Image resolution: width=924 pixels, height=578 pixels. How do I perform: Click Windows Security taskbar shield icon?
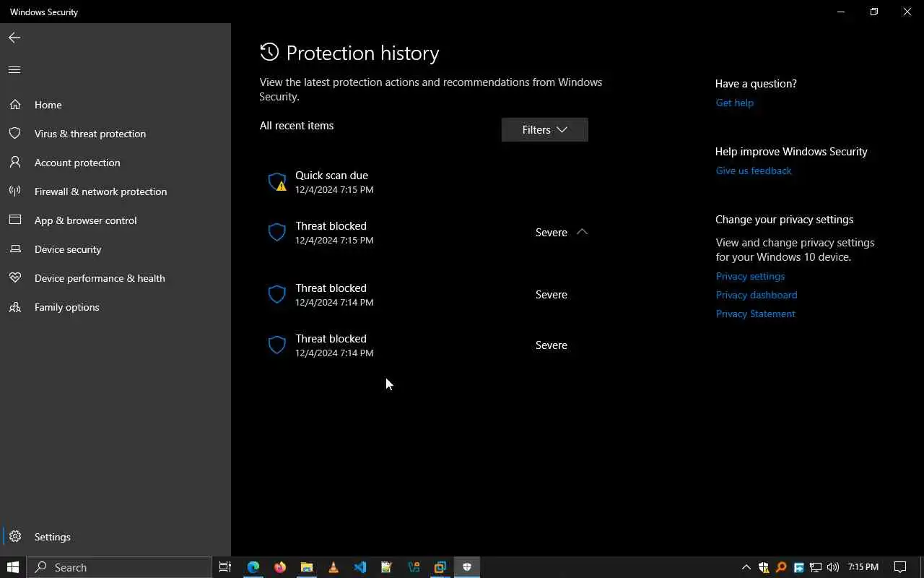pyautogui.click(x=467, y=567)
